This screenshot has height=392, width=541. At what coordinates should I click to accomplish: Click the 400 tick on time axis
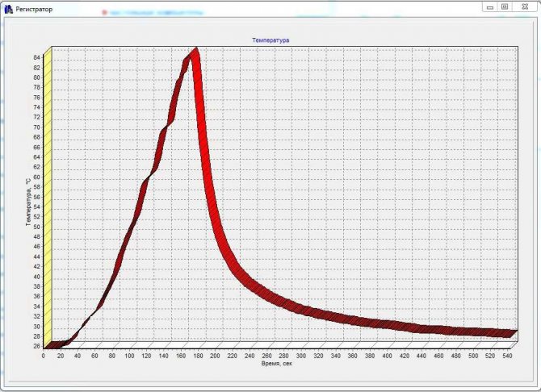point(387,355)
